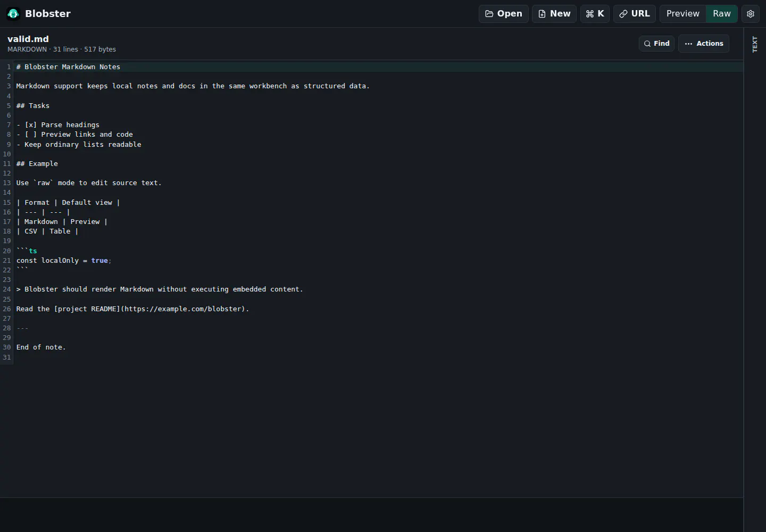Screen dimensions: 766x532
Task: Click line number 20 in the gutter
Action: click(x=6, y=251)
